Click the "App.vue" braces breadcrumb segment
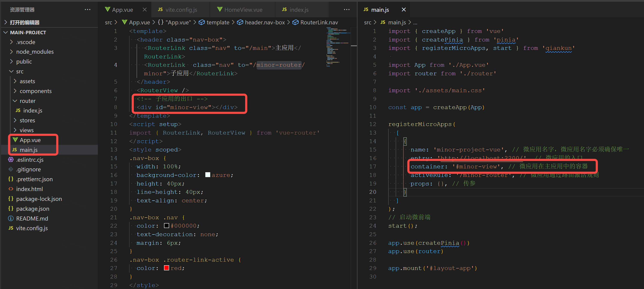 coord(174,22)
